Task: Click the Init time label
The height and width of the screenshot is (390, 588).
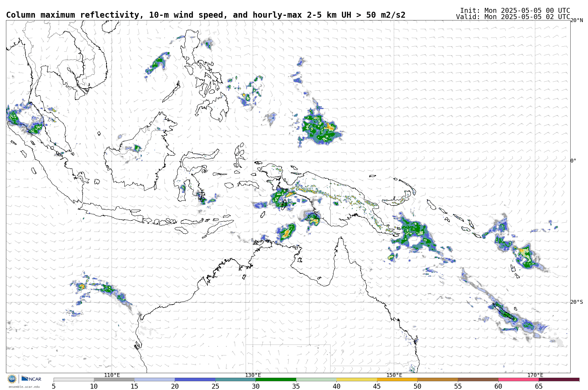Action: [515, 11]
